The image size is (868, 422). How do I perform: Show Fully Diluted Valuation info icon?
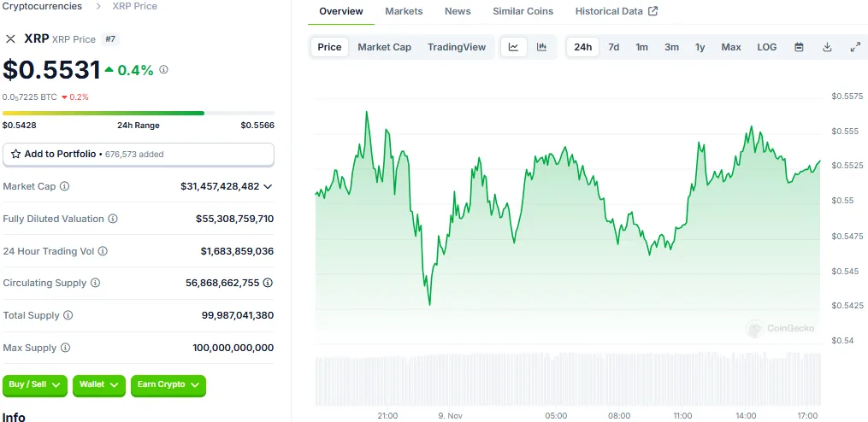(x=112, y=219)
